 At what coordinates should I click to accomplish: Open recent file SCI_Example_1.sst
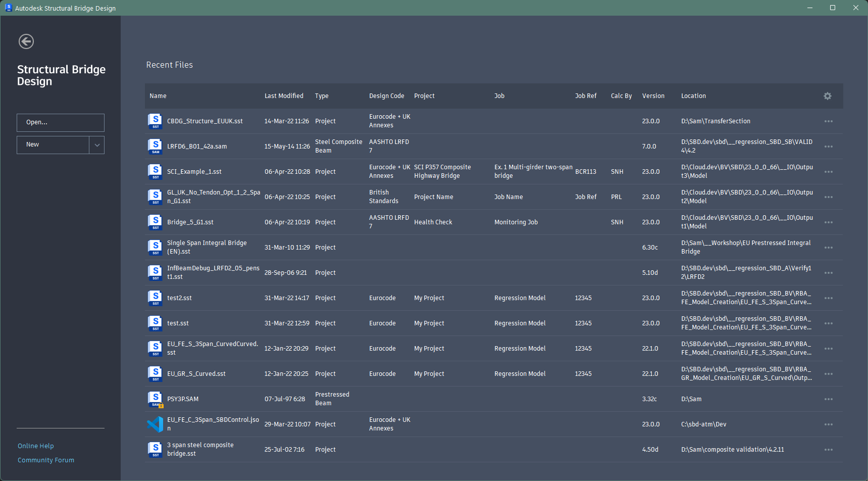coord(194,172)
